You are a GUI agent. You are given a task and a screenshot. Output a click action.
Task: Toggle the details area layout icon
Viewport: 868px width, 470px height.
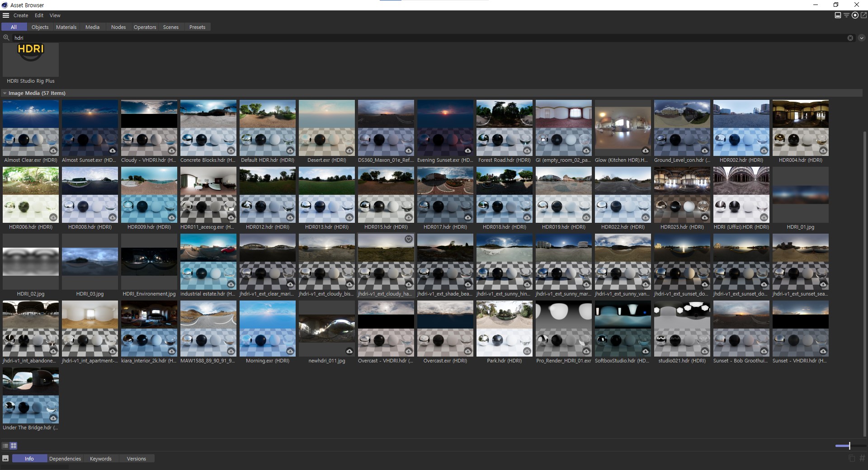(838, 15)
